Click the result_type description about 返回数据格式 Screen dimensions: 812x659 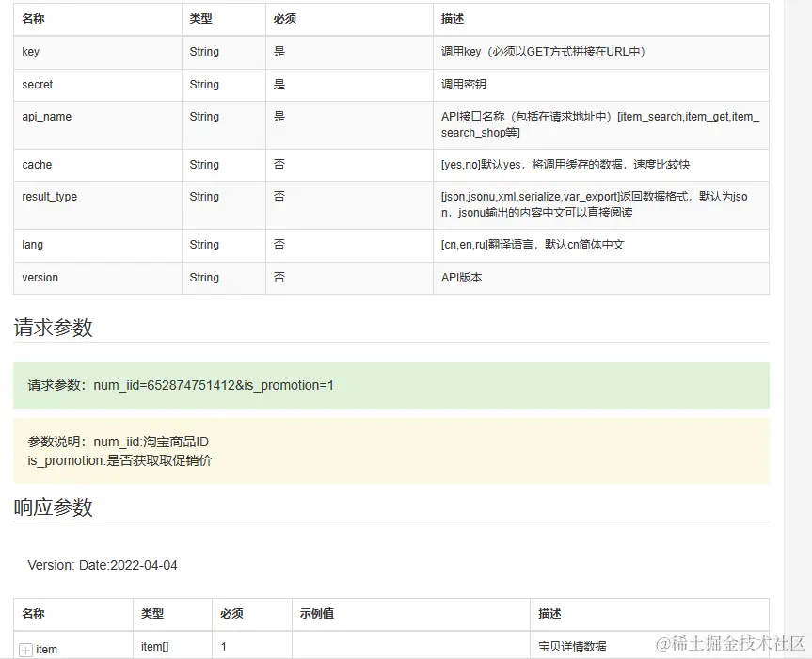click(x=595, y=204)
